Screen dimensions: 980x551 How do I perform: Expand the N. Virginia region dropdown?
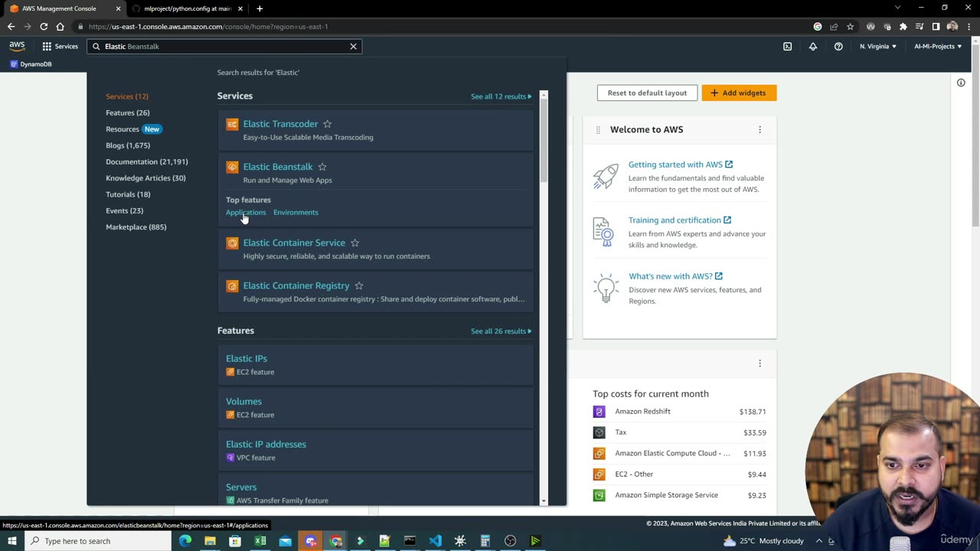click(x=877, y=47)
